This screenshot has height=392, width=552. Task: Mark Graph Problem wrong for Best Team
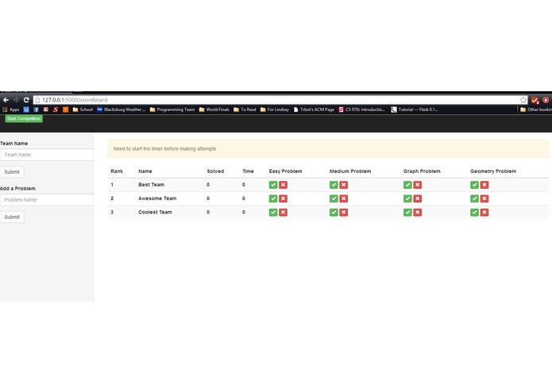[418, 185]
